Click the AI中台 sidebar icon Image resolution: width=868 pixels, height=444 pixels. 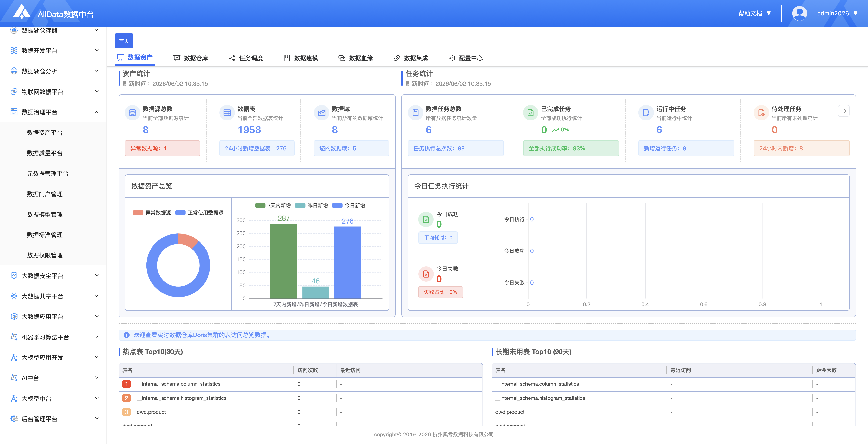[14, 378]
